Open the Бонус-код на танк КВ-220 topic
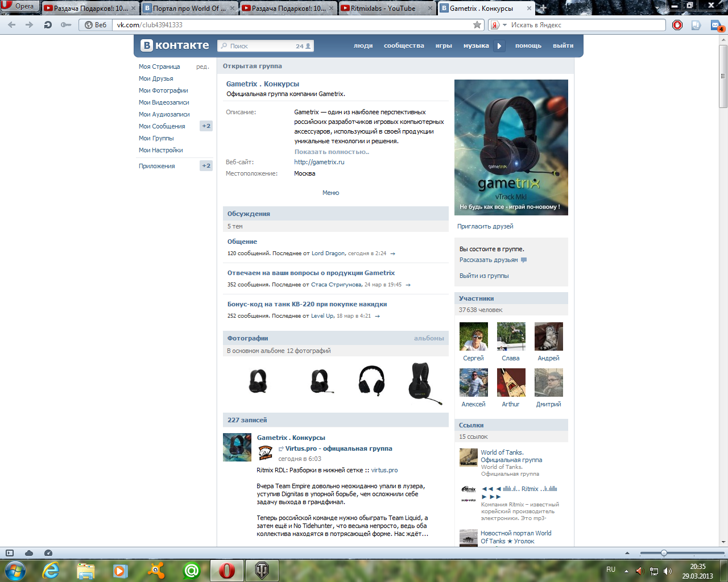The height and width of the screenshot is (582, 728). [x=307, y=304]
